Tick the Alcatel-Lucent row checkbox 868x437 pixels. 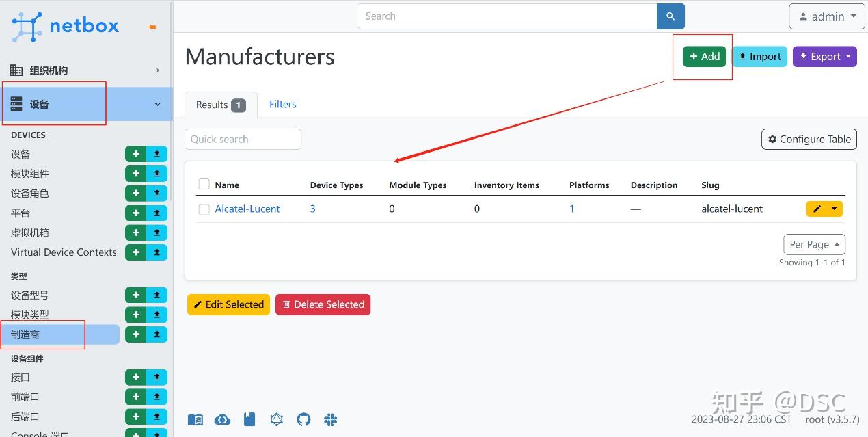click(x=204, y=209)
